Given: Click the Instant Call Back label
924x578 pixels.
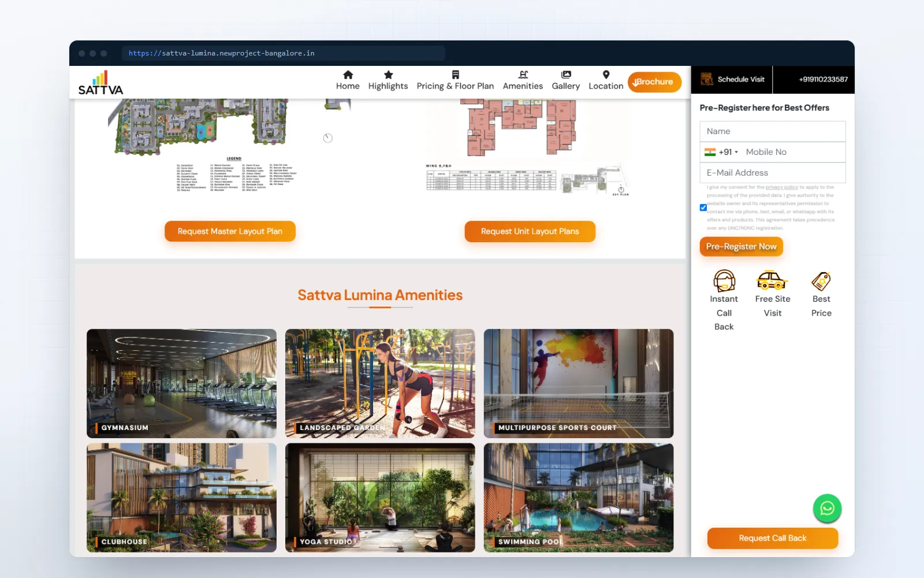Looking at the screenshot, I should 724,313.
